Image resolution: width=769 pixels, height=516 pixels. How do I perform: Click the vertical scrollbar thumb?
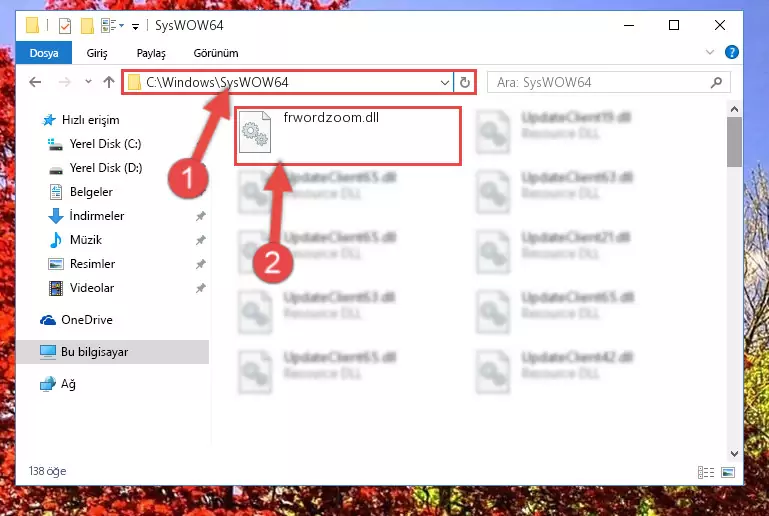pyautogui.click(x=734, y=142)
